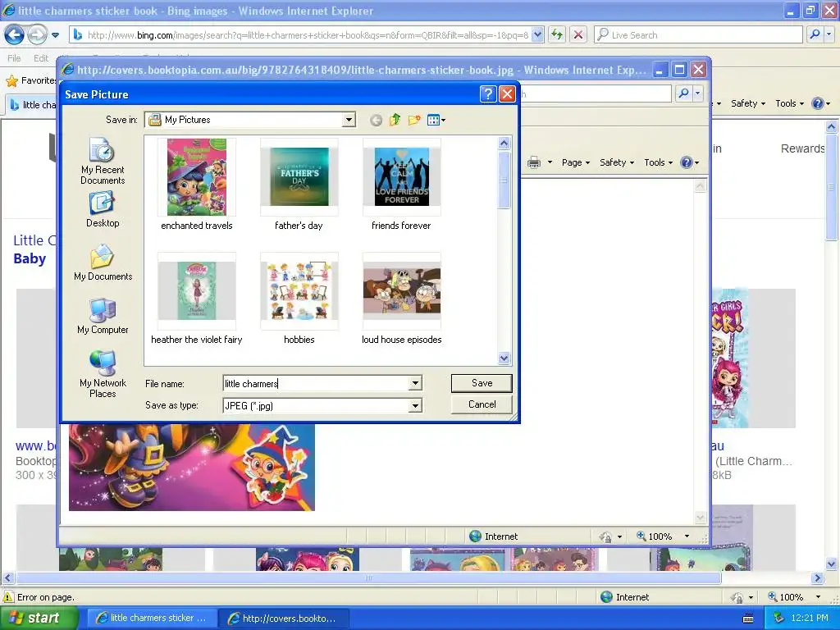Click the Windows Start button
This screenshot has width=840, height=630.
(39, 618)
